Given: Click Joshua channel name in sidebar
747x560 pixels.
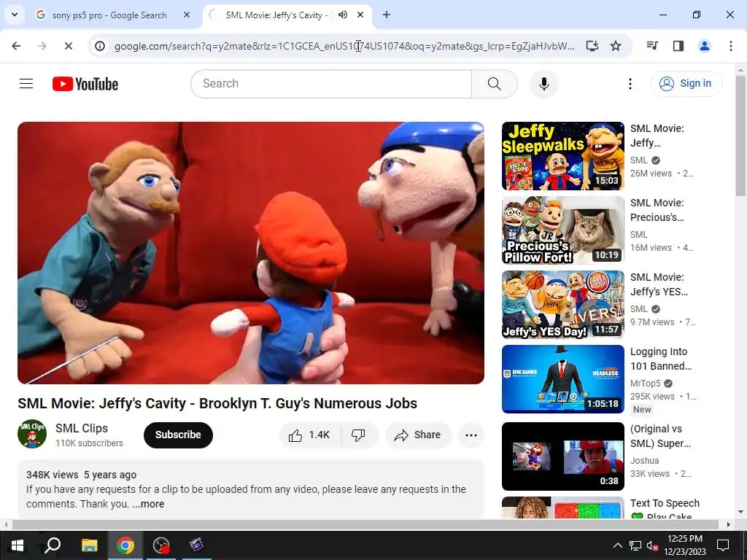Looking at the screenshot, I should [x=644, y=461].
